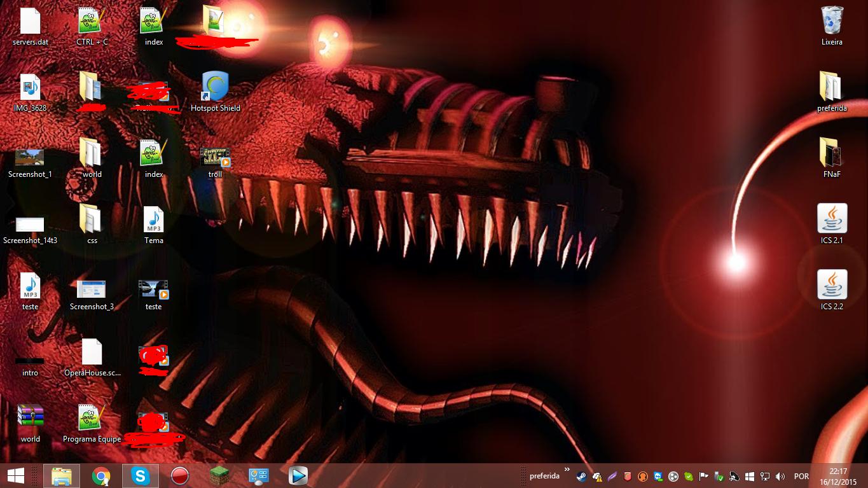Image resolution: width=868 pixels, height=488 pixels.
Task: Switch the POR input language indicator
Action: pos(801,476)
